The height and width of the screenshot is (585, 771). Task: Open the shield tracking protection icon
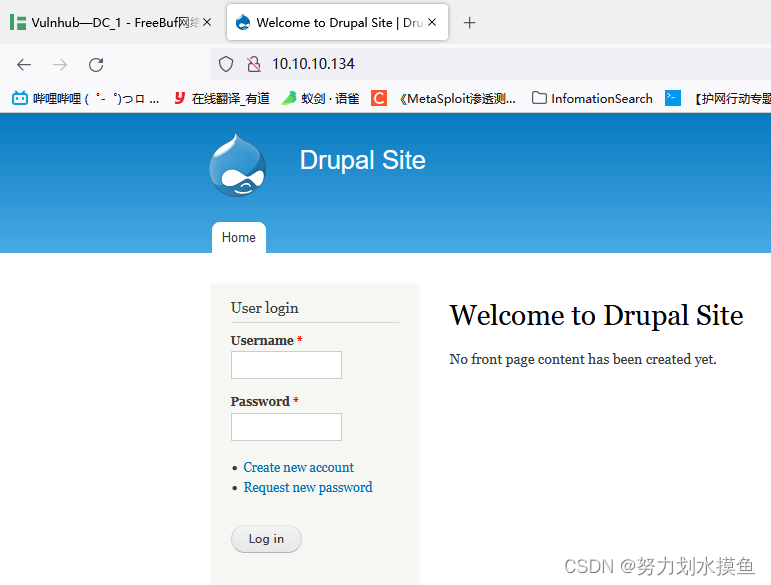click(x=226, y=64)
